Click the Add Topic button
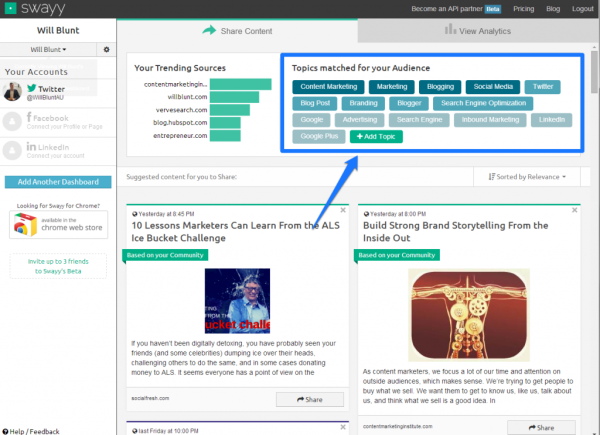 point(376,137)
